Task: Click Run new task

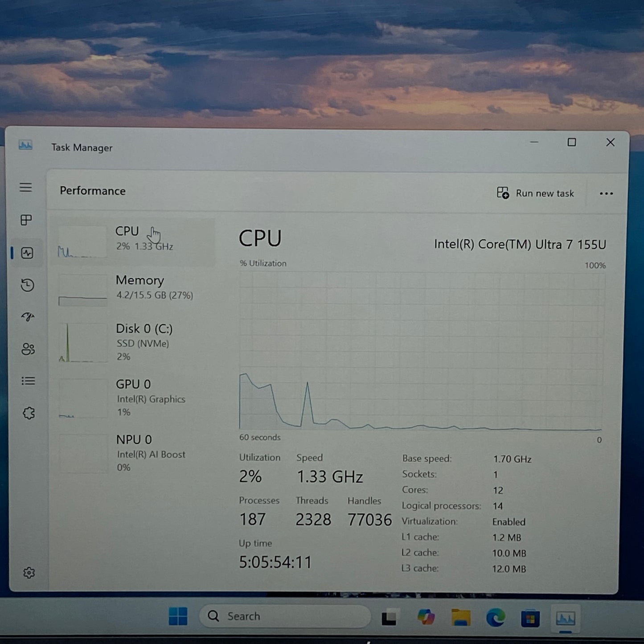Action: pos(536,193)
